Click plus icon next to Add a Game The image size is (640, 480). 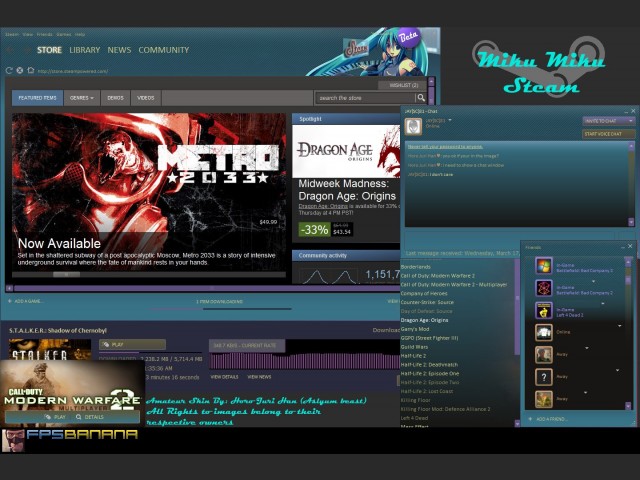pyautogui.click(x=10, y=301)
